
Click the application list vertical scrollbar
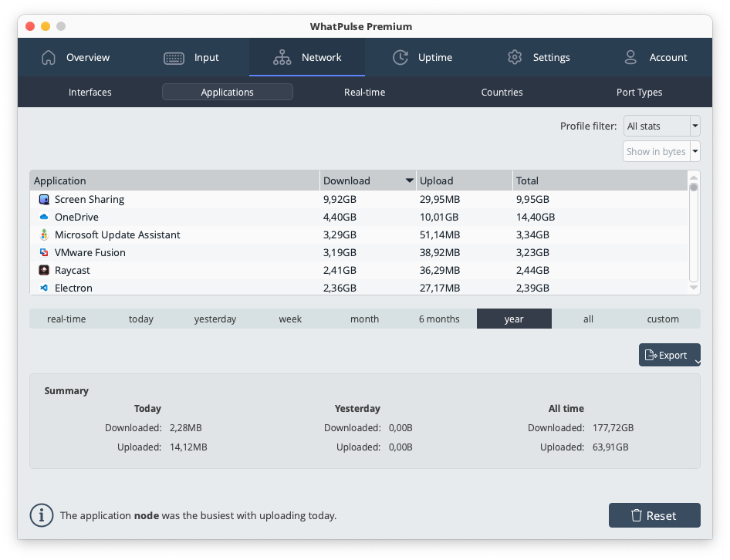coord(693,231)
